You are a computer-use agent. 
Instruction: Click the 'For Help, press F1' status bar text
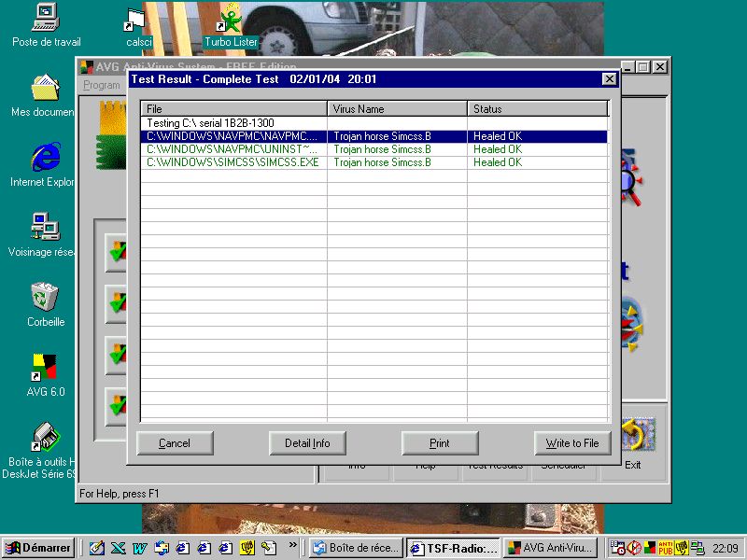[x=120, y=494]
